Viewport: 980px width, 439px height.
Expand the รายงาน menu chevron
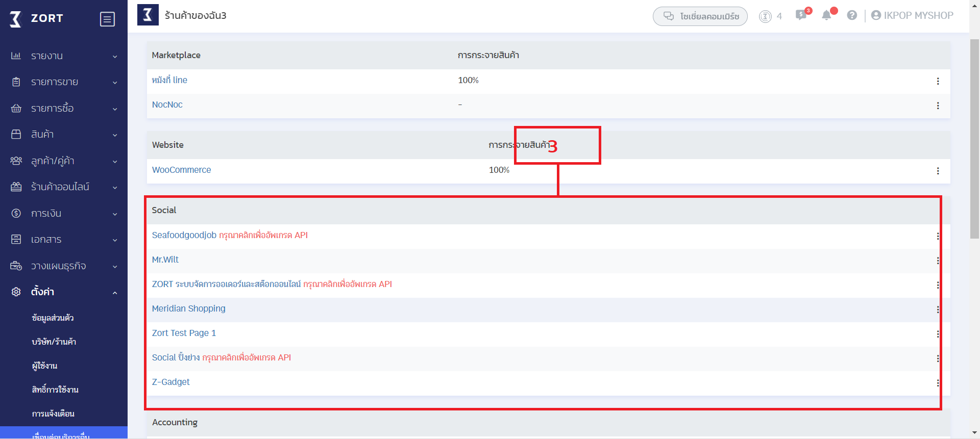pyautogui.click(x=115, y=57)
